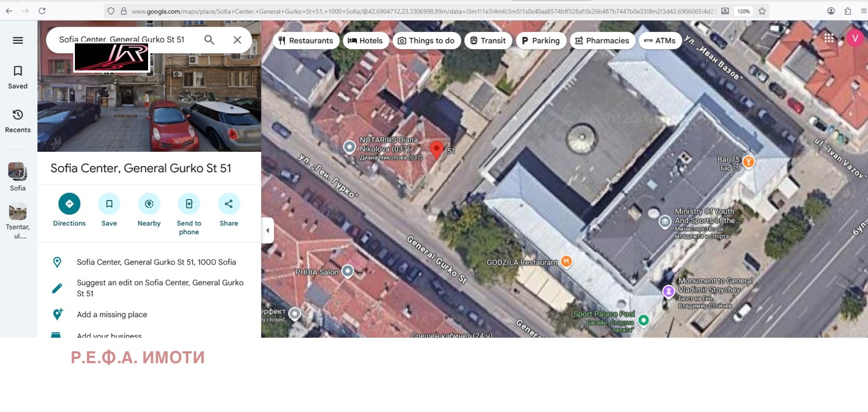868x412 pixels.
Task: Open the Google Maps hamburger menu
Action: pos(18,41)
